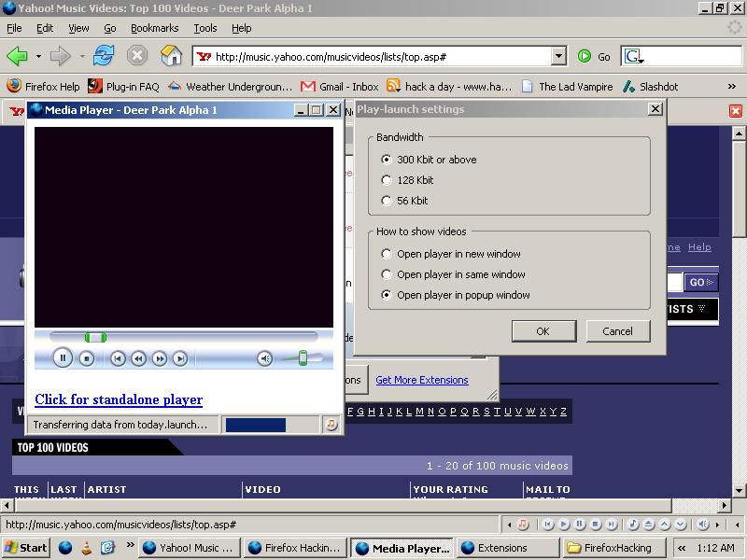Select 128 Kbit bandwidth option
Viewport: 747px width, 560px height.
point(387,180)
